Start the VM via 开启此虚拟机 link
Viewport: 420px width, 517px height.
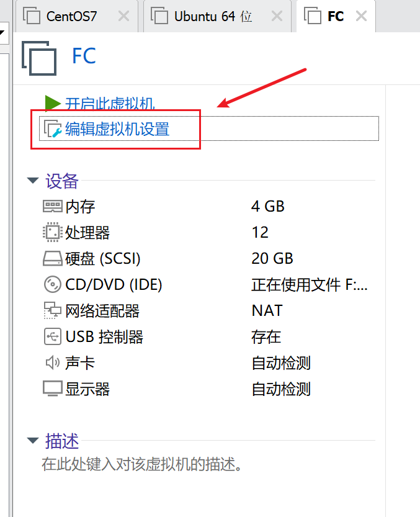point(110,104)
